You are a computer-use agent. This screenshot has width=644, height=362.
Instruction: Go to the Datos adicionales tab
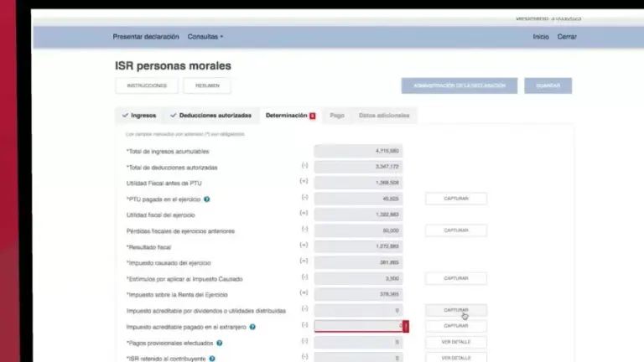(384, 116)
